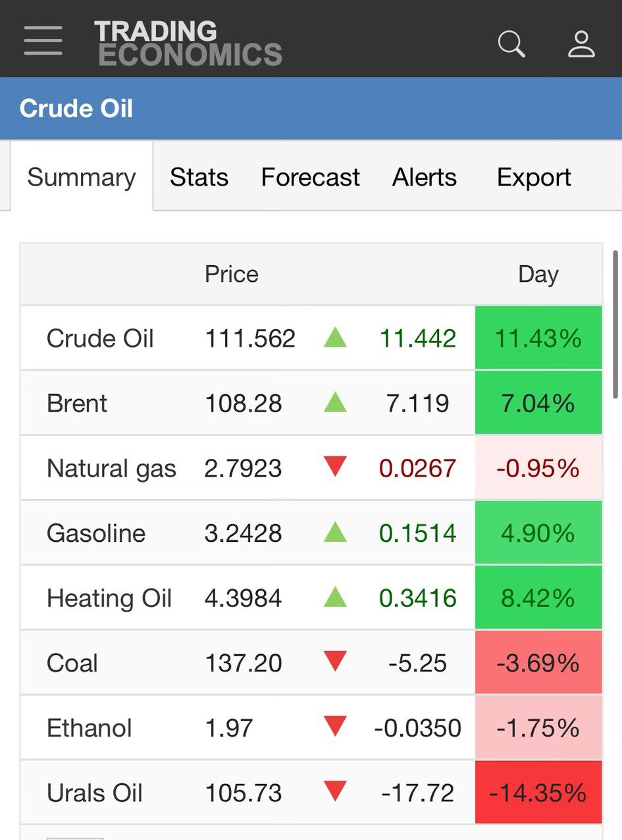
Task: Open the Ethanol commodity link
Action: point(90,727)
